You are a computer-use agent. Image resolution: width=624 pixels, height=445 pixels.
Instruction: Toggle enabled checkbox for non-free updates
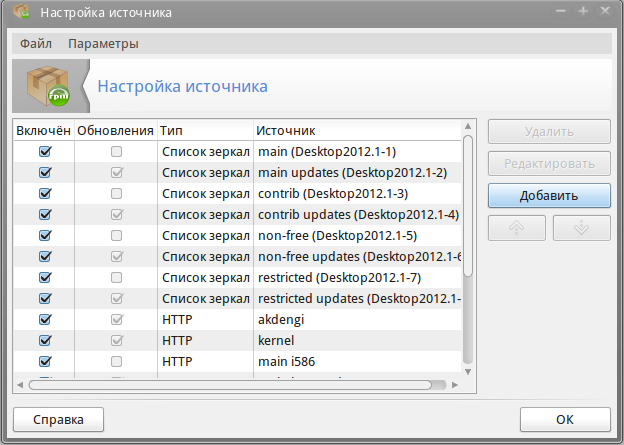click(45, 256)
